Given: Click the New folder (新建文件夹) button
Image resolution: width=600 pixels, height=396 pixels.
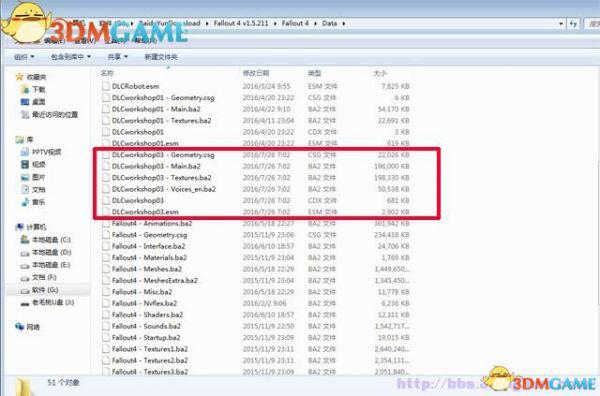Looking at the screenshot, I should click(161, 57).
